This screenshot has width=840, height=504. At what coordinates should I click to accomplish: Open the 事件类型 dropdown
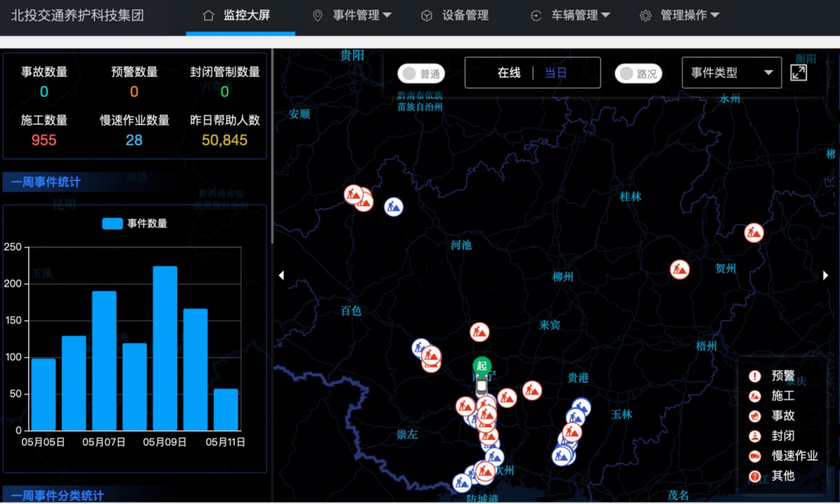[x=731, y=73]
